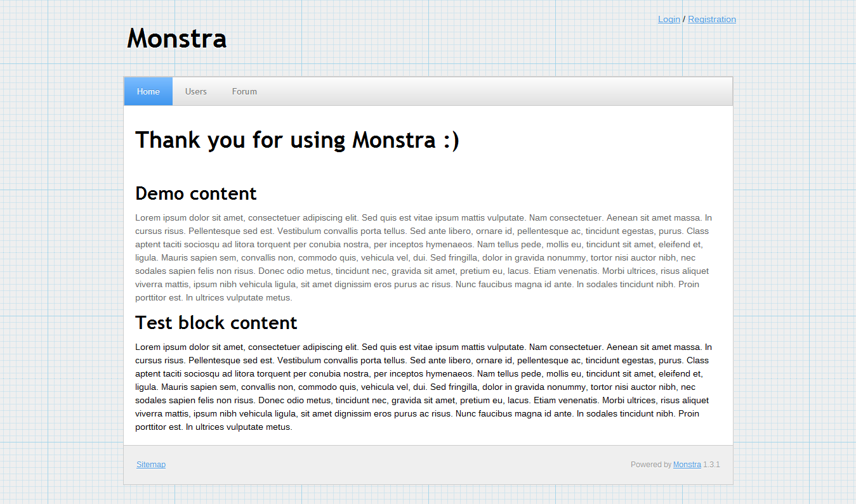Follow the Monstra link in the footer
This screenshot has width=856, height=504.
(x=687, y=465)
